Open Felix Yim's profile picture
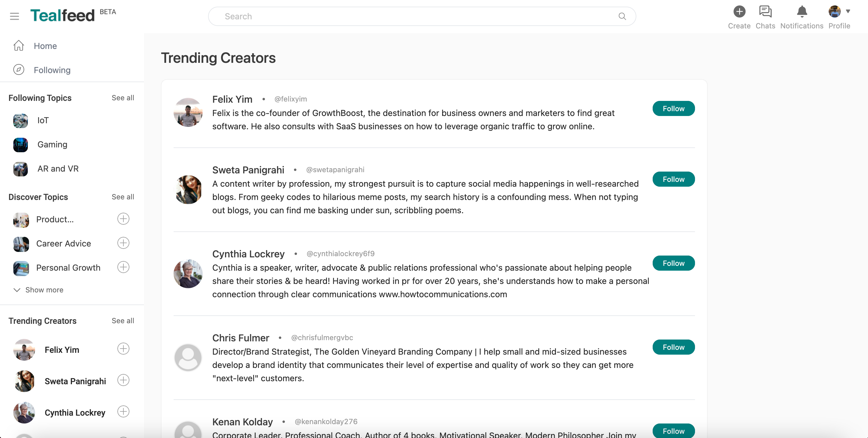 tap(188, 112)
